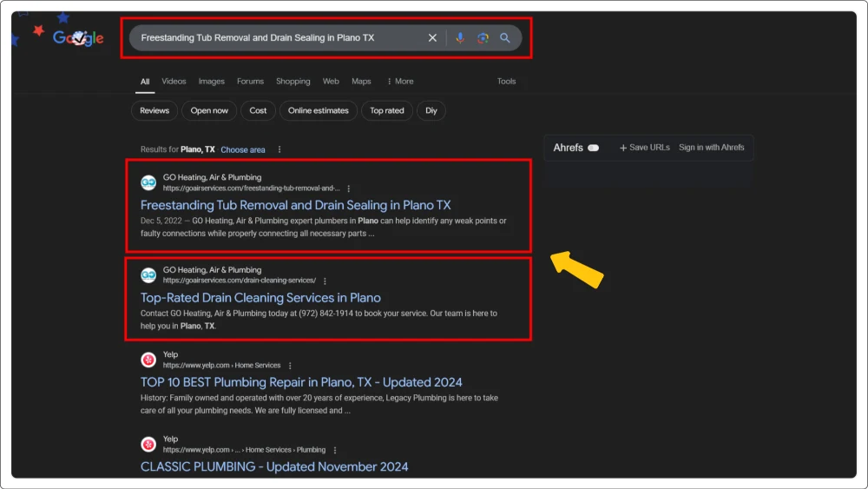Click the goairservices.com drain-cleaning-services URL text

tap(240, 281)
